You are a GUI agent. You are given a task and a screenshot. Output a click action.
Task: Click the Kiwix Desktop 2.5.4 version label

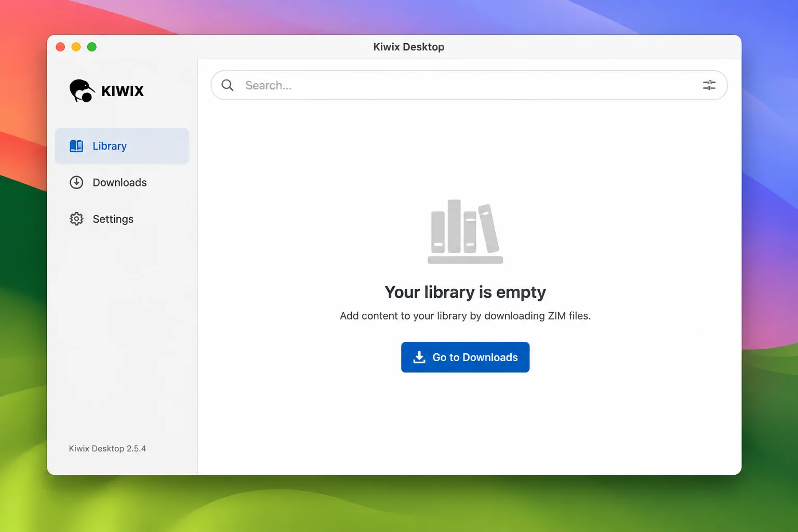(108, 448)
